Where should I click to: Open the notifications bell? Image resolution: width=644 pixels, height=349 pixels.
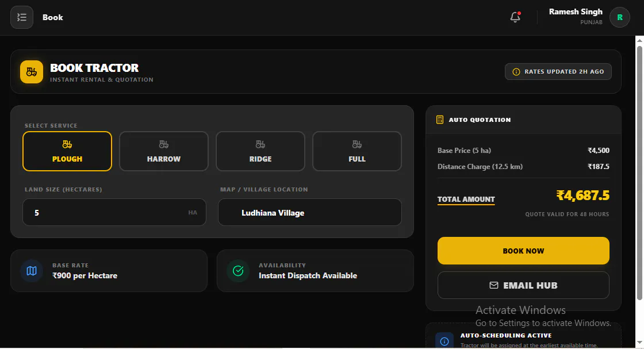pos(515,17)
